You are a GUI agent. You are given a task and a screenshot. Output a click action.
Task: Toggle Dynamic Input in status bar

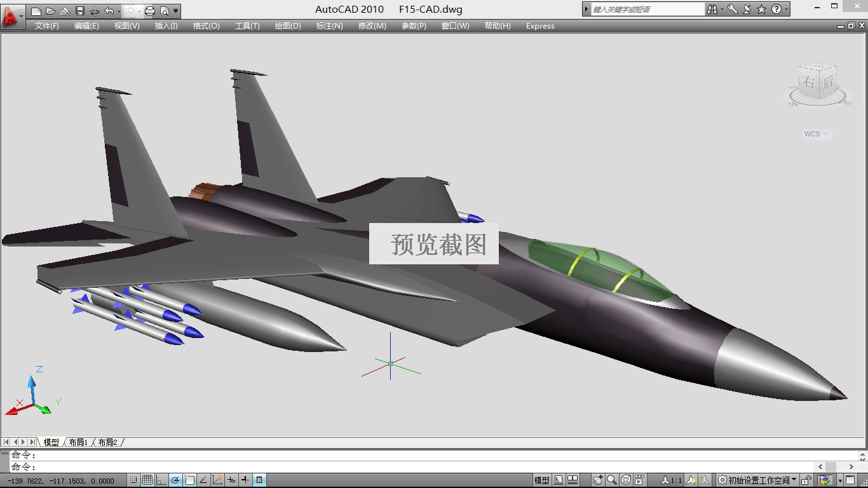coord(231,480)
